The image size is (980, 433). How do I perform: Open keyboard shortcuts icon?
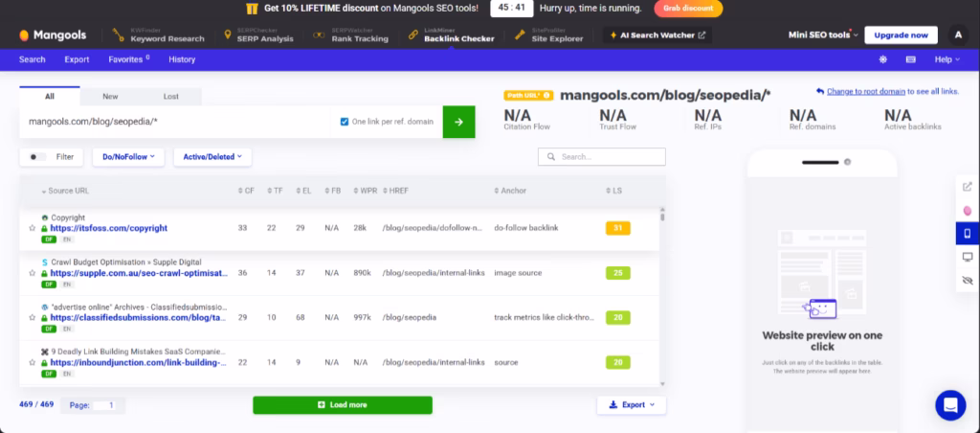click(x=911, y=59)
